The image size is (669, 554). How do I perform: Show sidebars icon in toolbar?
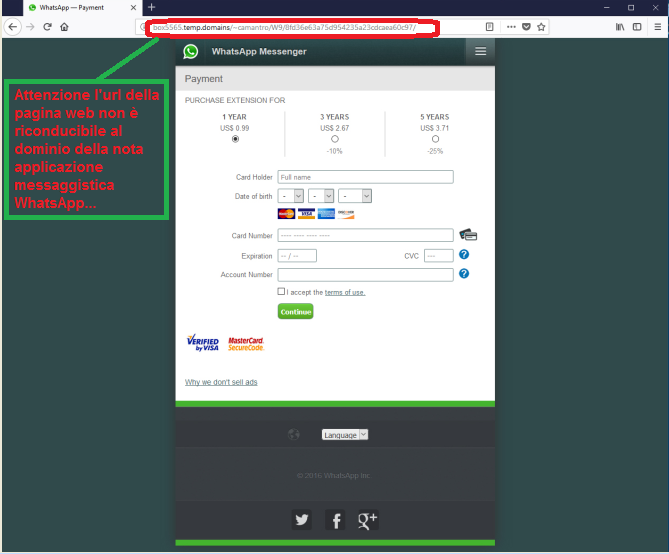(637, 27)
